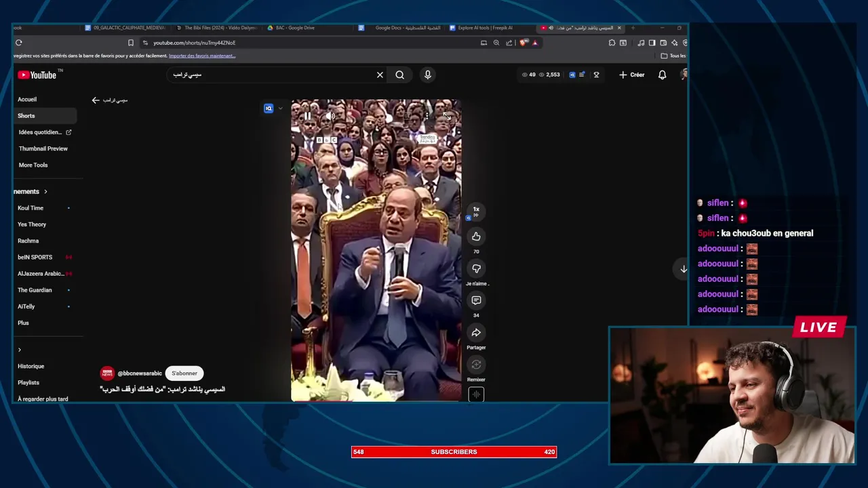
Task: Reload the page with refresh icon
Action: tap(18, 43)
